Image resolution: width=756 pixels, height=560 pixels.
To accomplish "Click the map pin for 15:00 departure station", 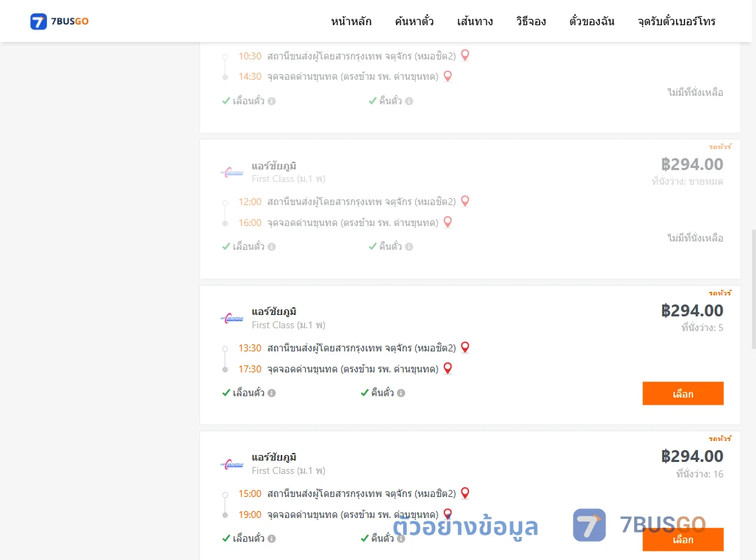I will 465,493.
